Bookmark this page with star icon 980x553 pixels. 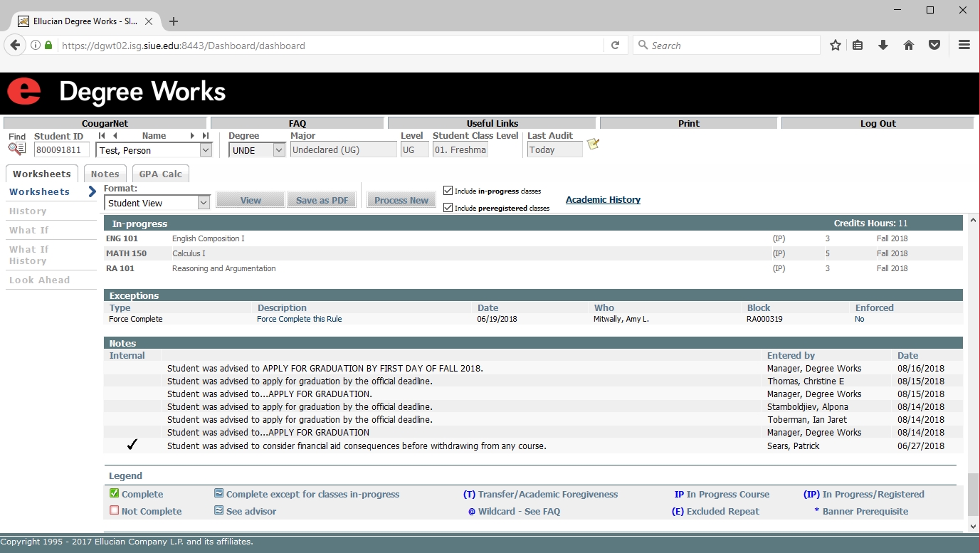coord(836,46)
